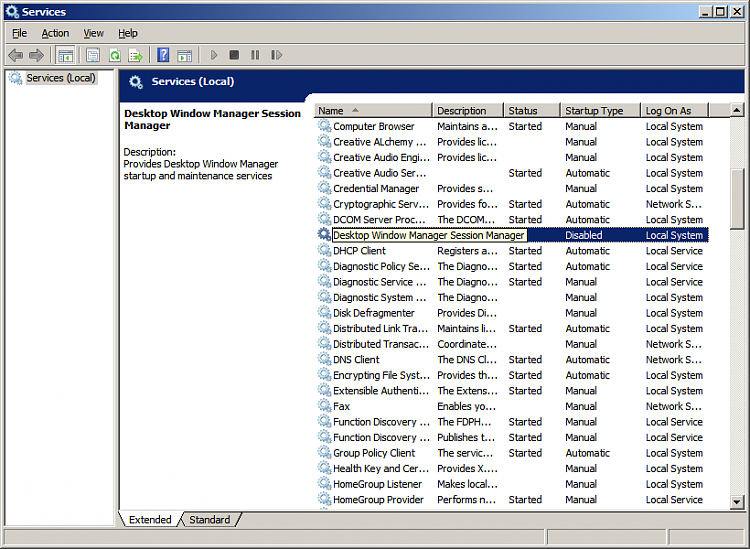Sort by the Status column header
This screenshot has width=750, height=549.
point(531,110)
